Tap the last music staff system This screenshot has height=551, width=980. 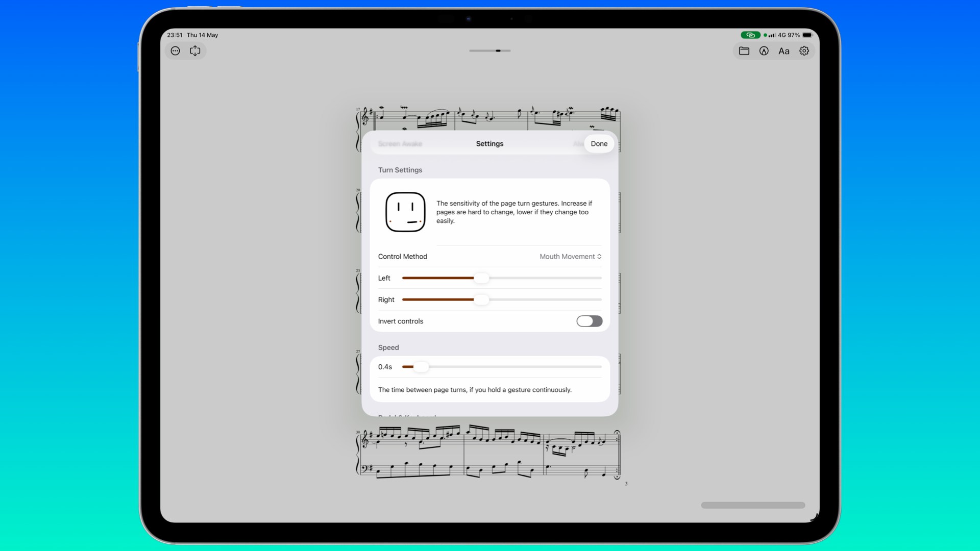click(x=488, y=453)
